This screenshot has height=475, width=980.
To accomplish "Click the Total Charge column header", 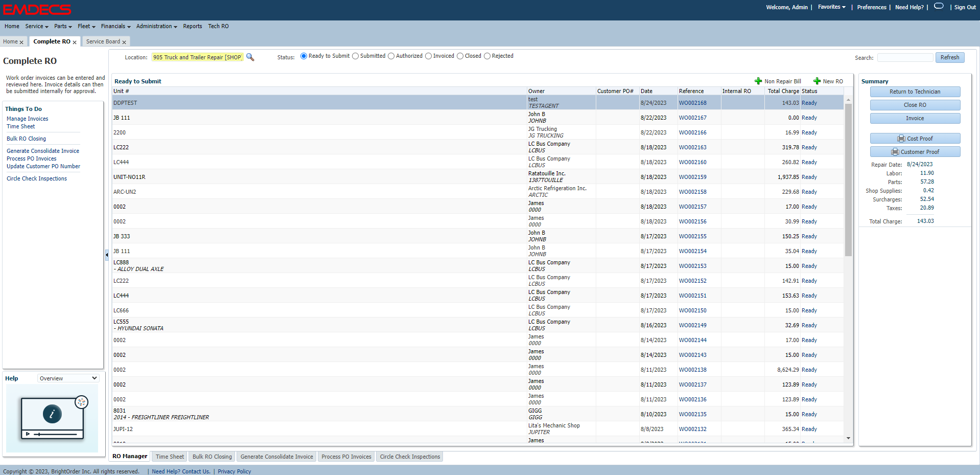I will 783,91.
